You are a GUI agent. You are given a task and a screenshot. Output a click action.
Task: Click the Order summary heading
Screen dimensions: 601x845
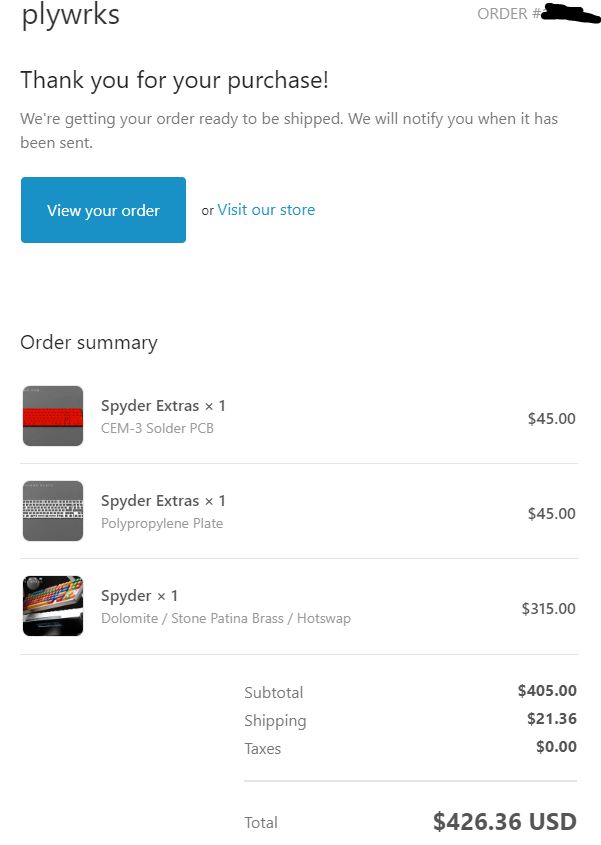coord(89,343)
